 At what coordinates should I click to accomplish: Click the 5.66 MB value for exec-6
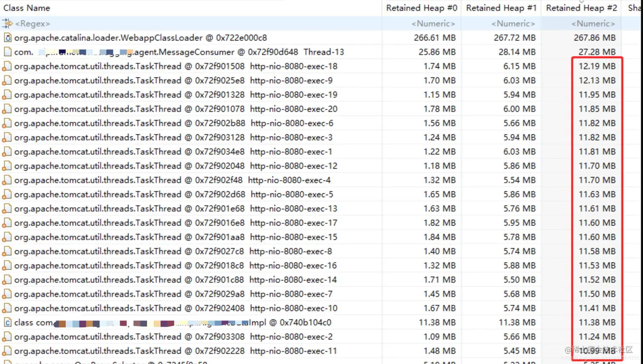pos(519,123)
